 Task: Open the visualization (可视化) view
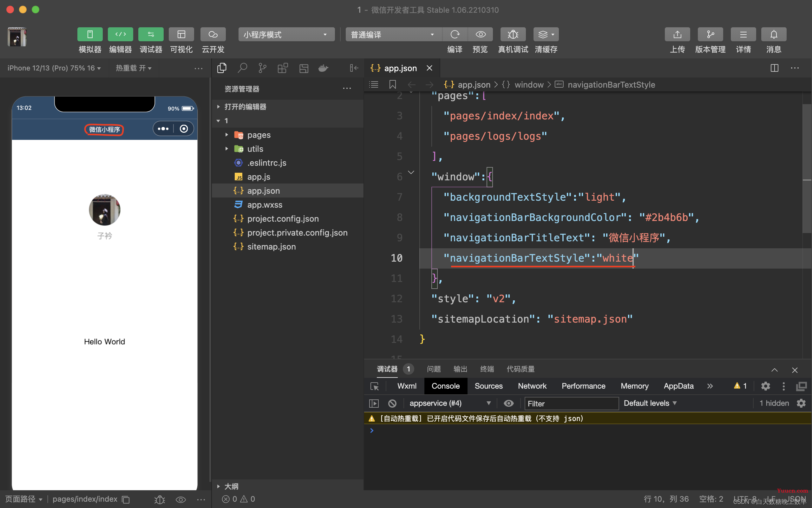coord(181,34)
